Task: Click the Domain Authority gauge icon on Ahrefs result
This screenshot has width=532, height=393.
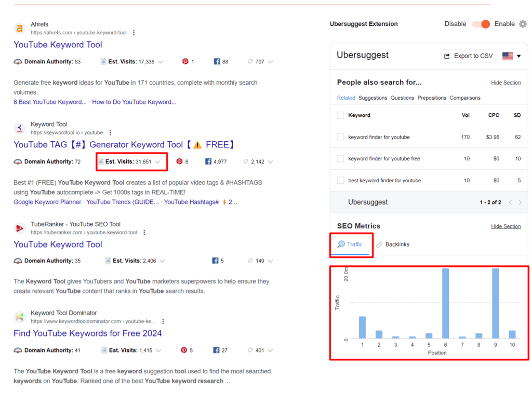Action: pos(17,61)
